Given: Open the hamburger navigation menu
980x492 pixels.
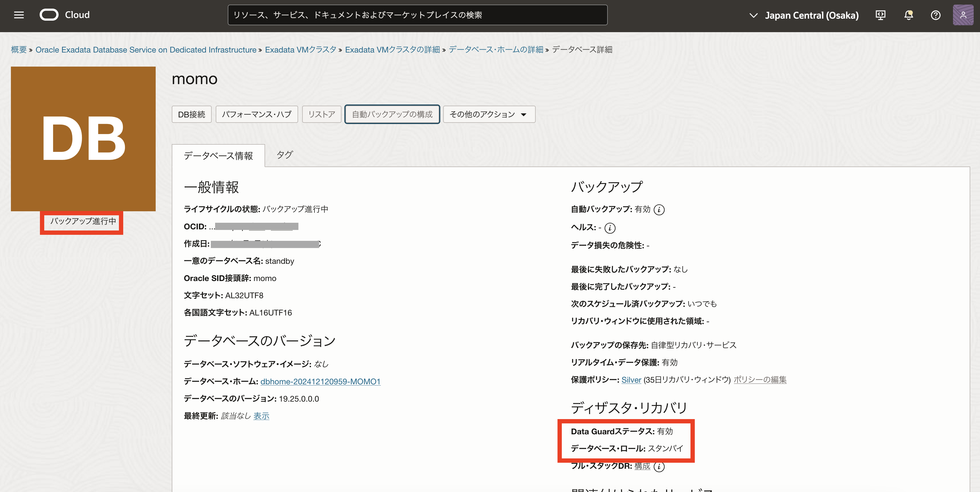Looking at the screenshot, I should point(19,15).
